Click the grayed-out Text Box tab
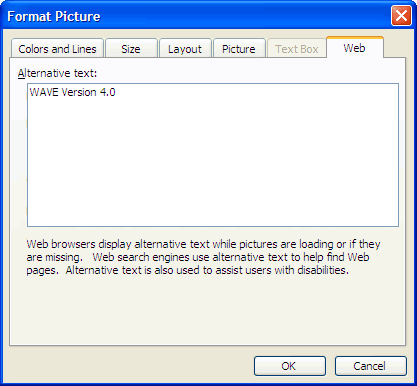The image size is (417, 386). click(x=297, y=49)
